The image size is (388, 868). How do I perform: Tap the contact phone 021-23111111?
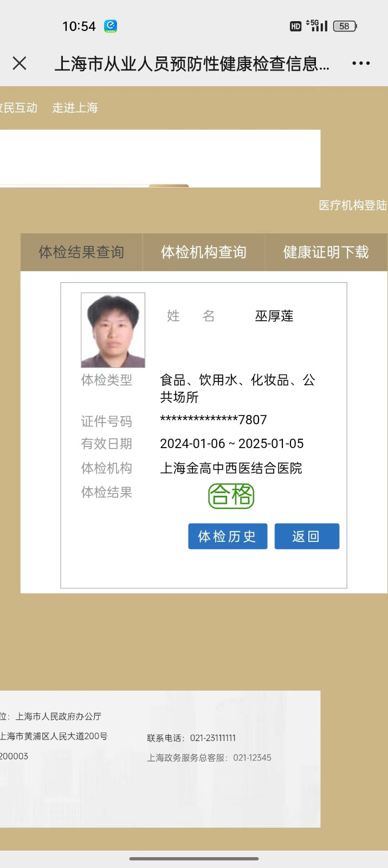pos(213,738)
